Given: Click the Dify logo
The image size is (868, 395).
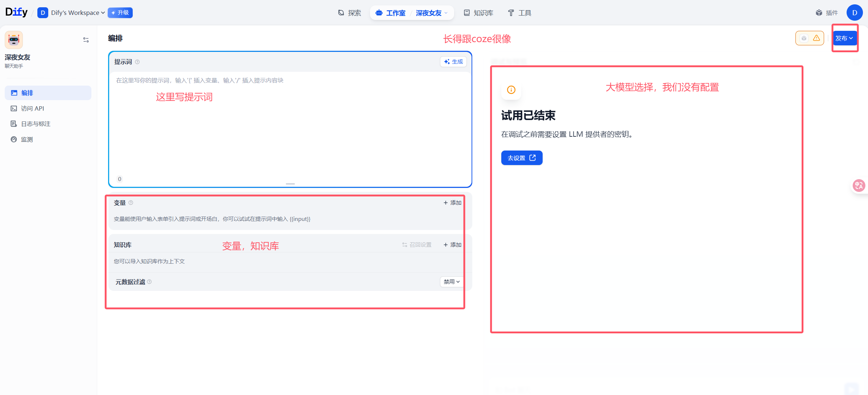Looking at the screenshot, I should [16, 12].
